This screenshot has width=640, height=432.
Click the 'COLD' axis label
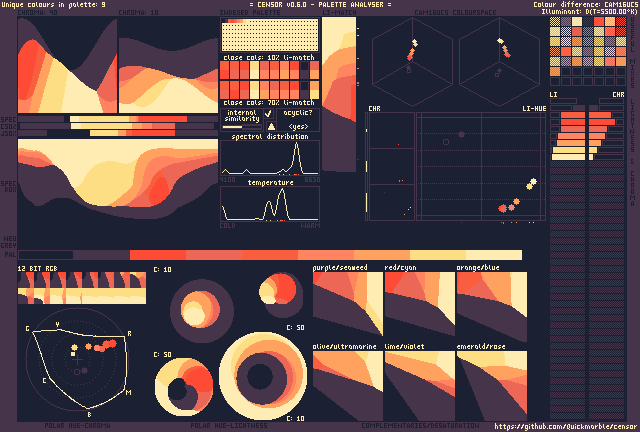click(x=227, y=225)
